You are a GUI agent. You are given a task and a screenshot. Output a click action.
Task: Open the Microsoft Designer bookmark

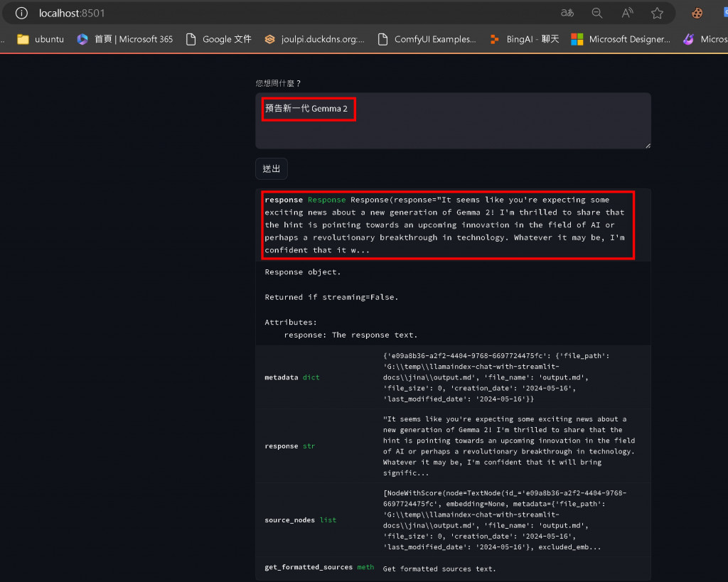tap(621, 40)
